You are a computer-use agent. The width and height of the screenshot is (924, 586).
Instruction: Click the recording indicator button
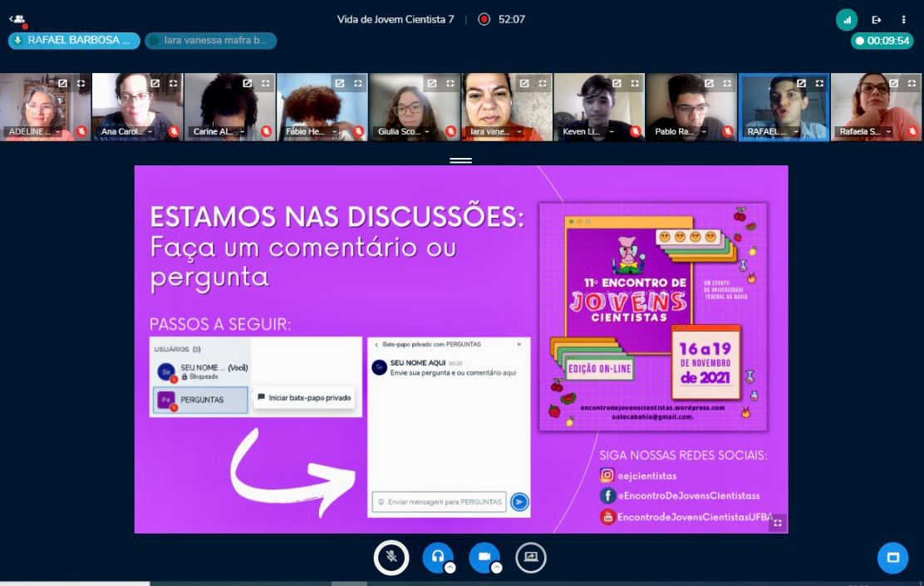(484, 19)
